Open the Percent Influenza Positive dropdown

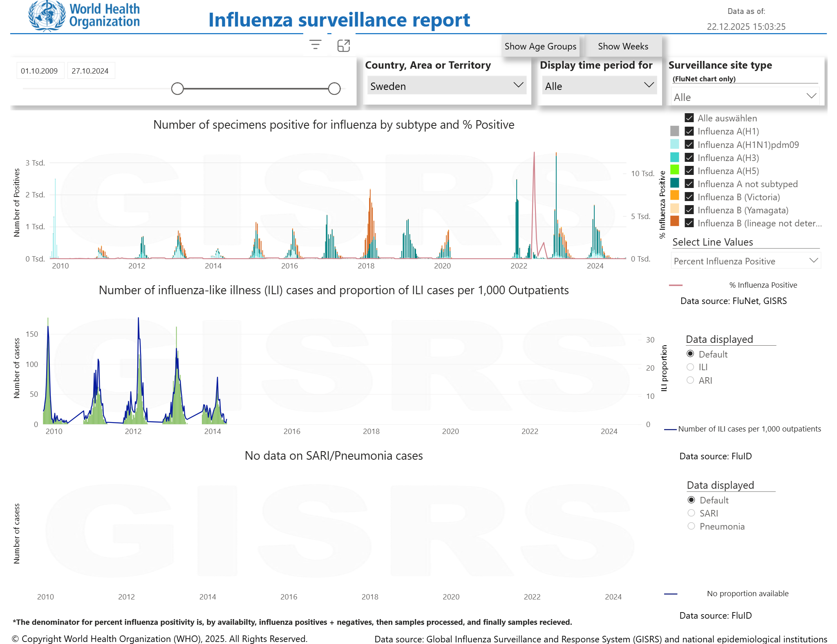[745, 261]
